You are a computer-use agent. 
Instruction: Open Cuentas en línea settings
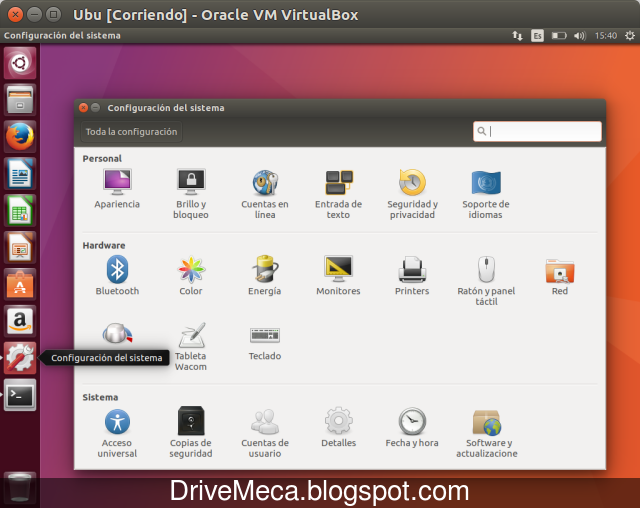pos(264,194)
